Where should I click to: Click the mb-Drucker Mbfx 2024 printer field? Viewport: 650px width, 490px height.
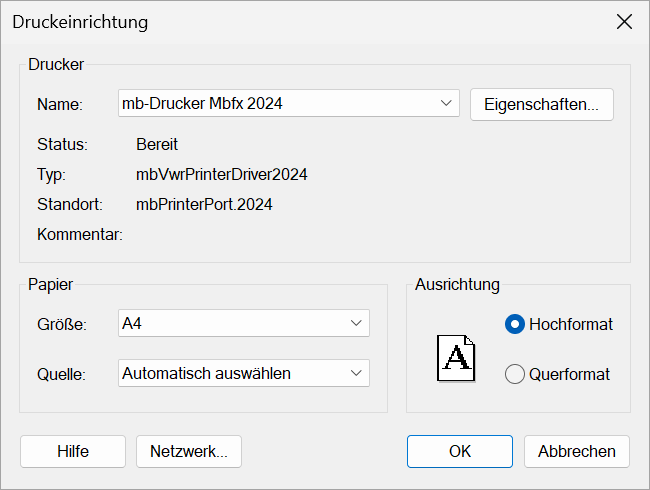point(289,103)
